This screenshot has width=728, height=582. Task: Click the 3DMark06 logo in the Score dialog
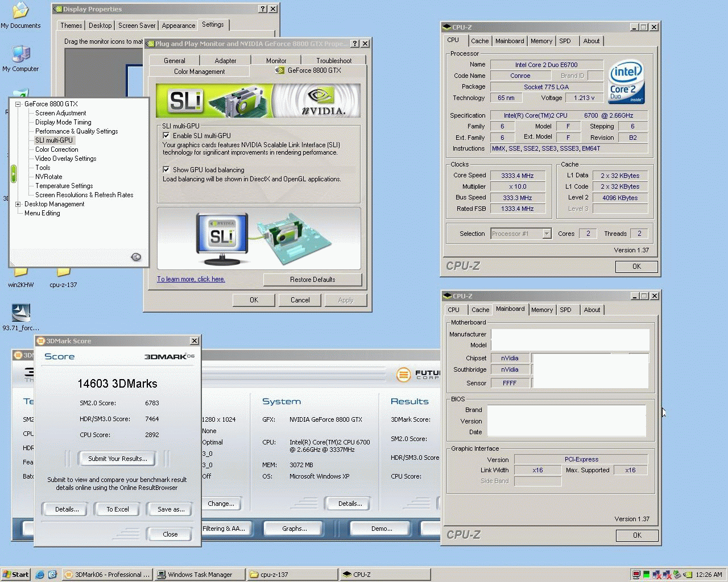coord(169,356)
